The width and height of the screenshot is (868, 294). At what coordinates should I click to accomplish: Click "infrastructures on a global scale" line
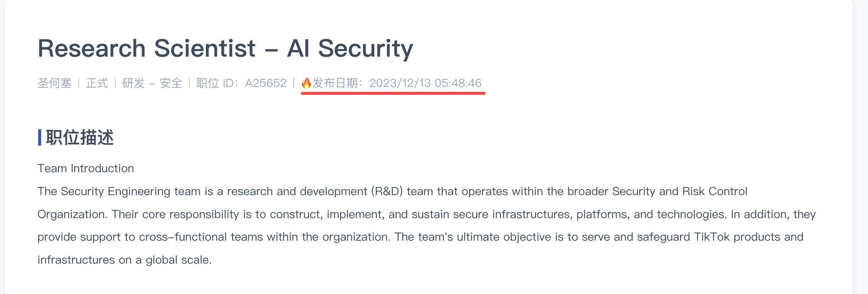(125, 260)
